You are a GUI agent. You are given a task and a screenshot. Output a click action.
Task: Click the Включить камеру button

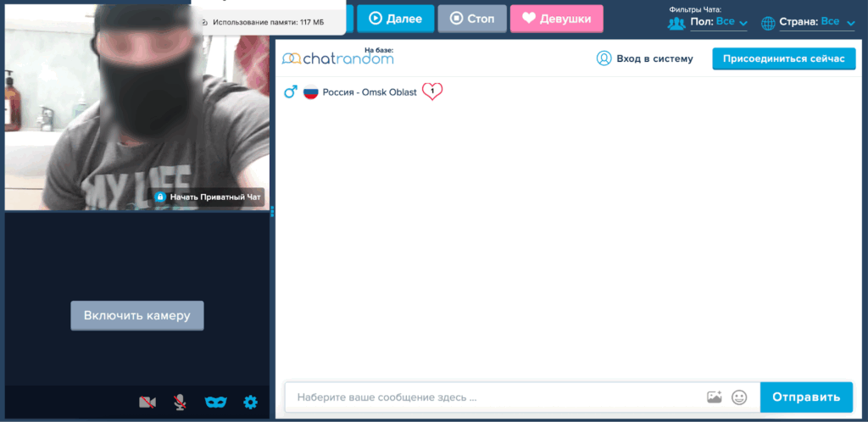[137, 315]
